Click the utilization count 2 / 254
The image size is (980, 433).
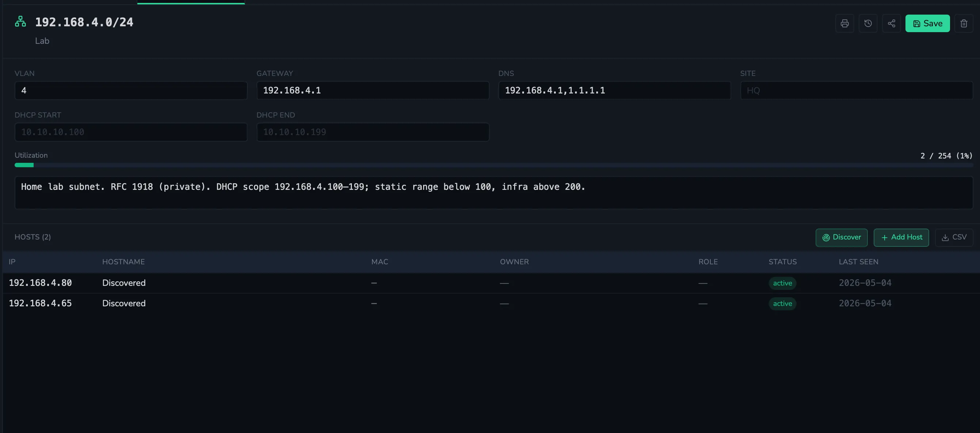[x=946, y=156]
